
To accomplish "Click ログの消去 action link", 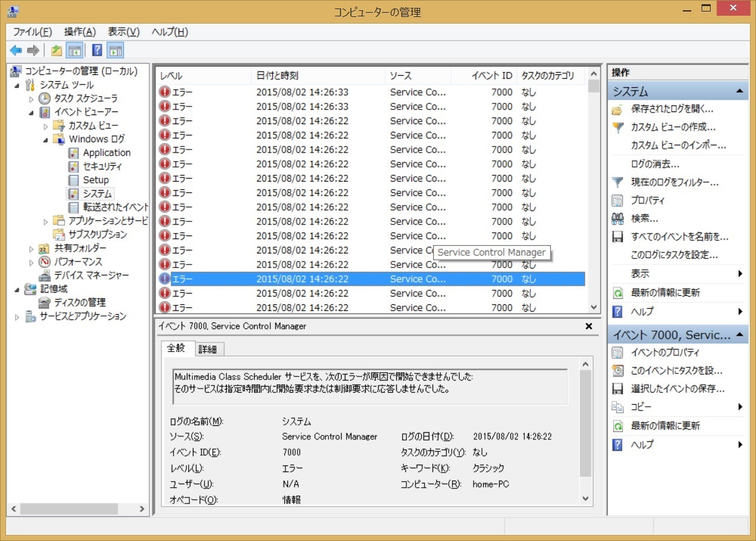I will (x=654, y=164).
